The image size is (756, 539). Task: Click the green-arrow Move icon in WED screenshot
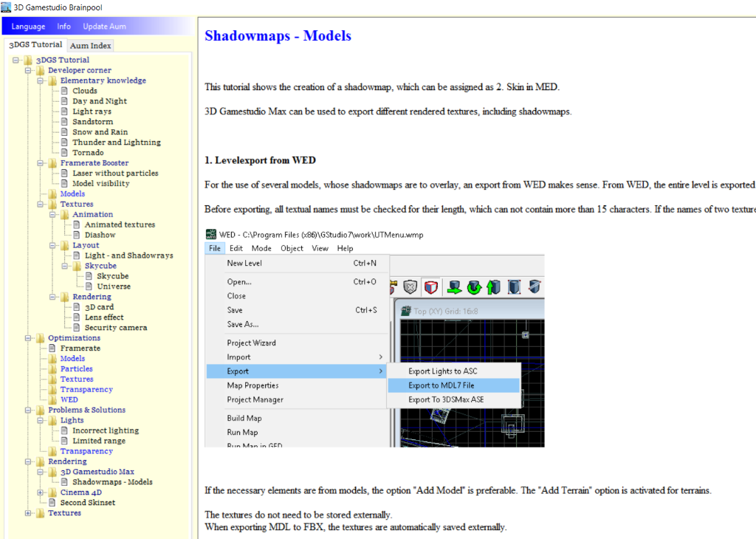(454, 287)
